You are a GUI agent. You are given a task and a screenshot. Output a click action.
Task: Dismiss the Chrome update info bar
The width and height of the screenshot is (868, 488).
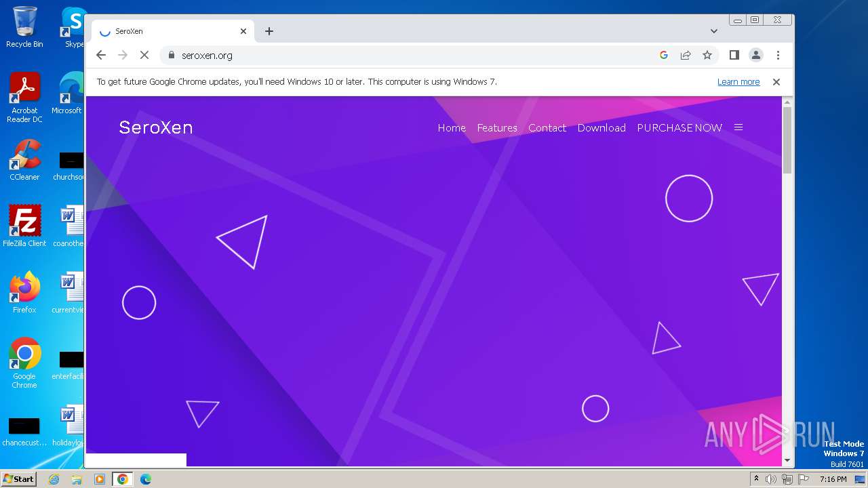pos(776,82)
